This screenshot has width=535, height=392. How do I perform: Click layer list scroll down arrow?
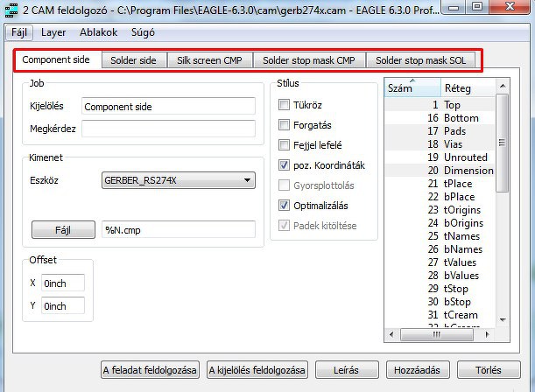503,319
